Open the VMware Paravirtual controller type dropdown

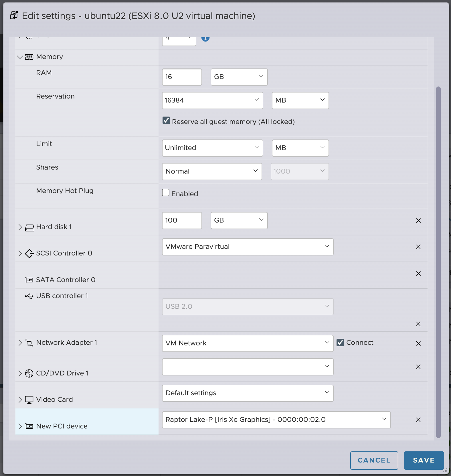coord(248,247)
